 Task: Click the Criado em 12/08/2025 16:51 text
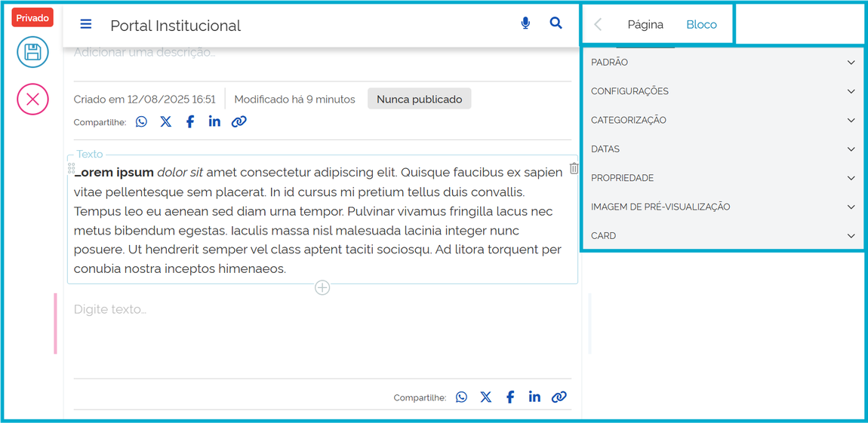(x=144, y=100)
